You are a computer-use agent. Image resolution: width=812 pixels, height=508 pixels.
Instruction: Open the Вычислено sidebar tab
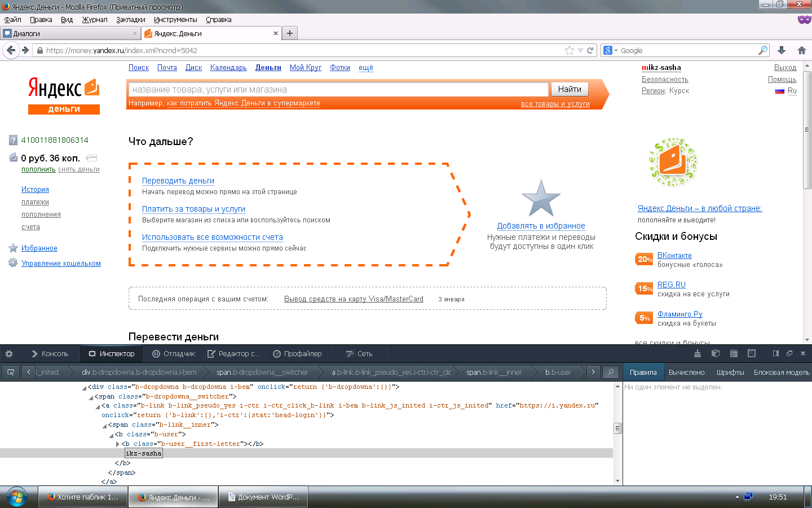(686, 373)
